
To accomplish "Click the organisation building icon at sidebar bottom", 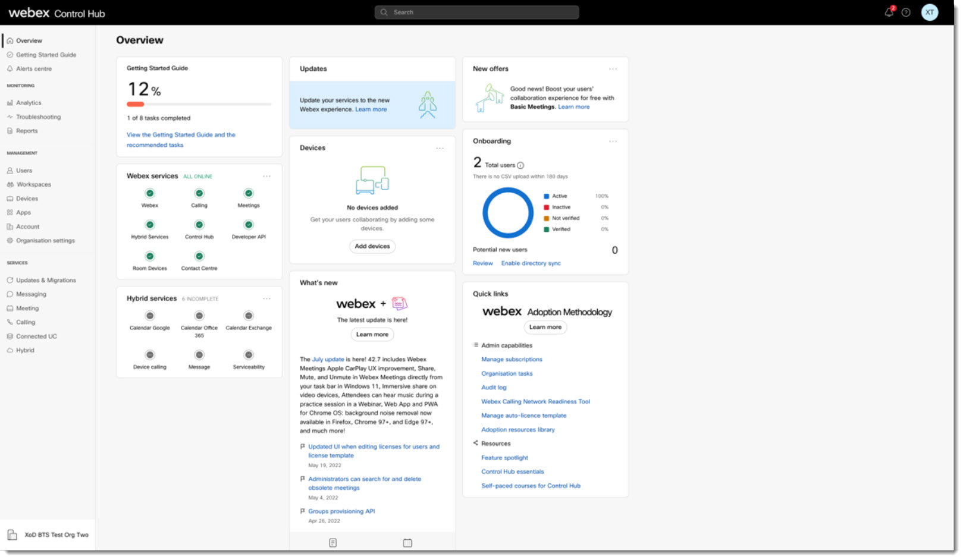I will pyautogui.click(x=12, y=534).
